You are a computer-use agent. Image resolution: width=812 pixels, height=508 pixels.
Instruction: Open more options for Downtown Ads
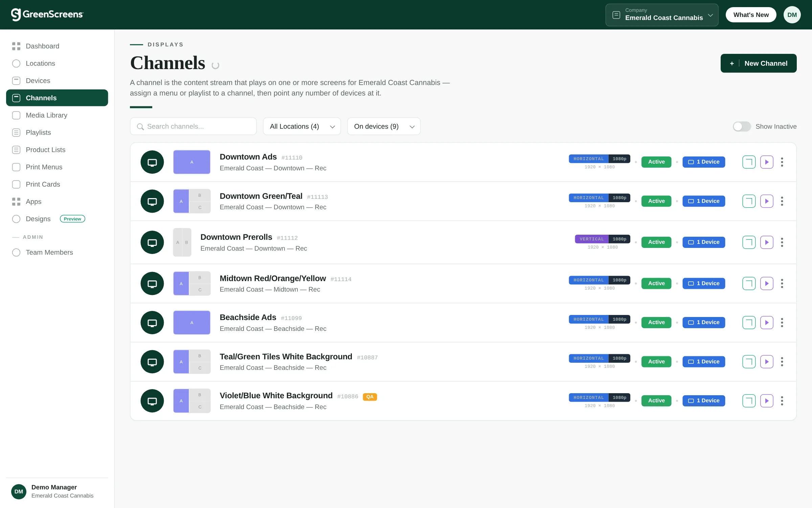782,162
